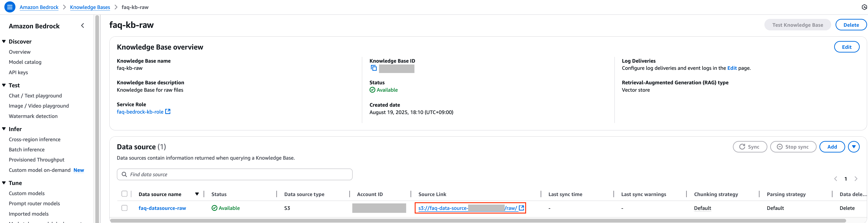Open Custom models

[x=27, y=193]
